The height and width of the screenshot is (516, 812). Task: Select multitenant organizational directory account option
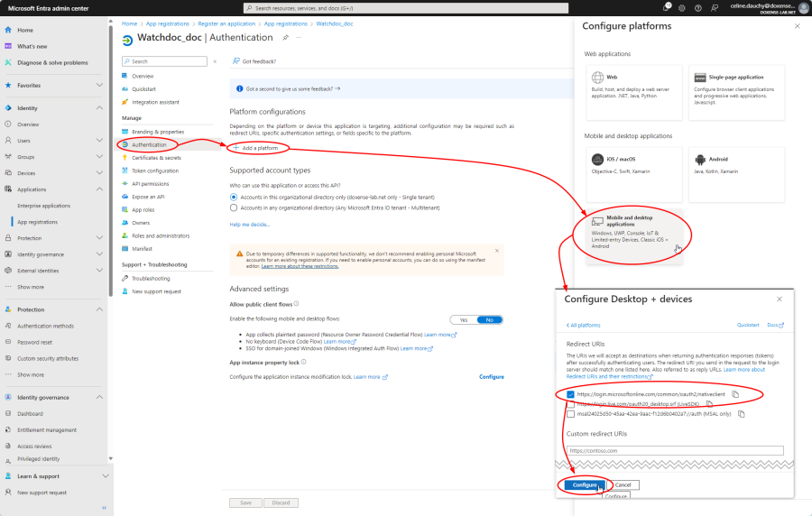235,207
